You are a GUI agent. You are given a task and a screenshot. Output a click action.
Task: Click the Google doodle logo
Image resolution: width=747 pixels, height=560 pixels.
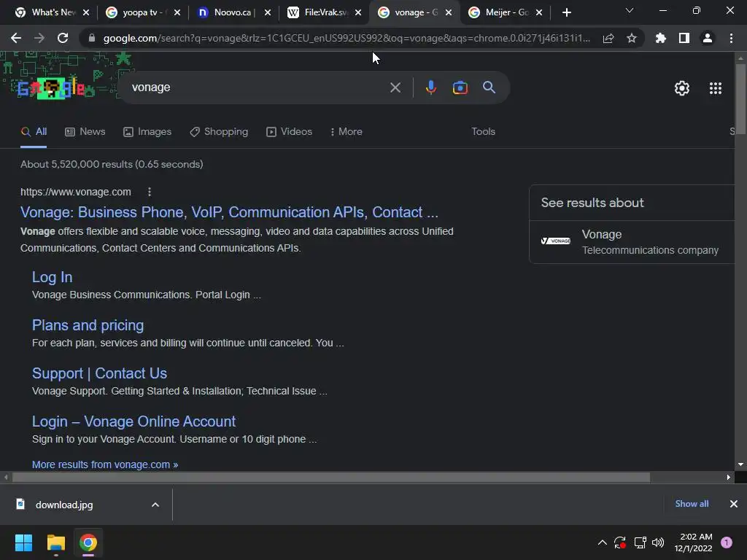52,88
